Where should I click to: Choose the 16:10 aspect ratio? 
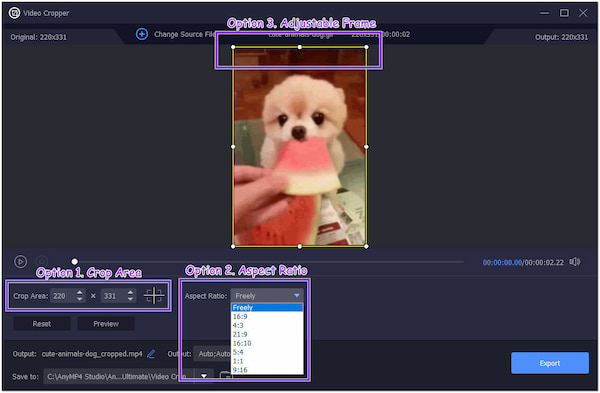[x=267, y=343]
